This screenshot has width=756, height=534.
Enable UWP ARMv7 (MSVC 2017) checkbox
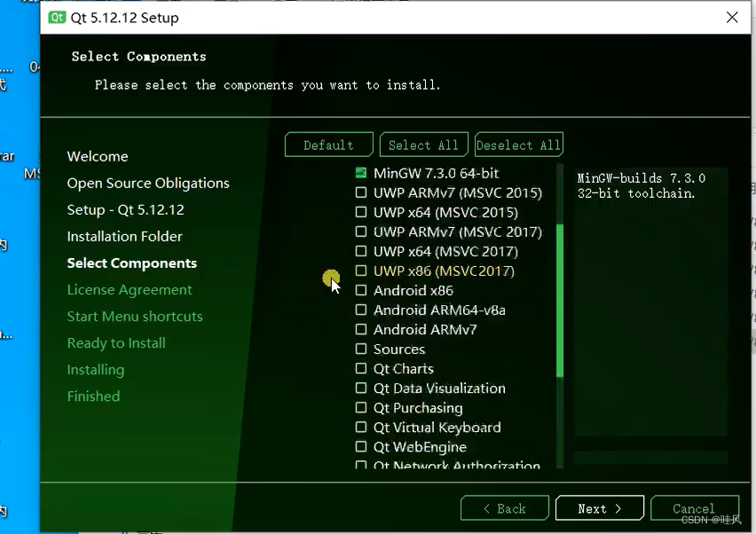pos(360,232)
